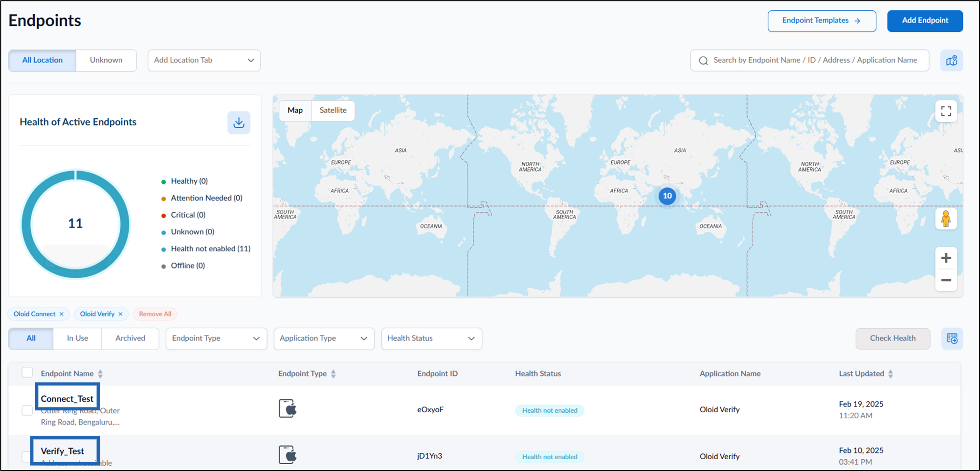Select the All endpoints tab
Image resolution: width=980 pixels, height=471 pixels.
coord(31,338)
